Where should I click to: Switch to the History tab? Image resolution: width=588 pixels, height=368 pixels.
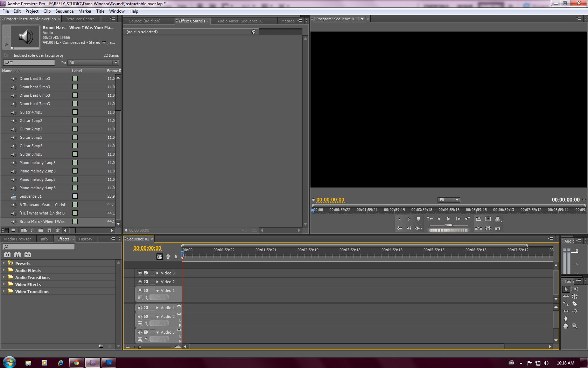point(86,239)
